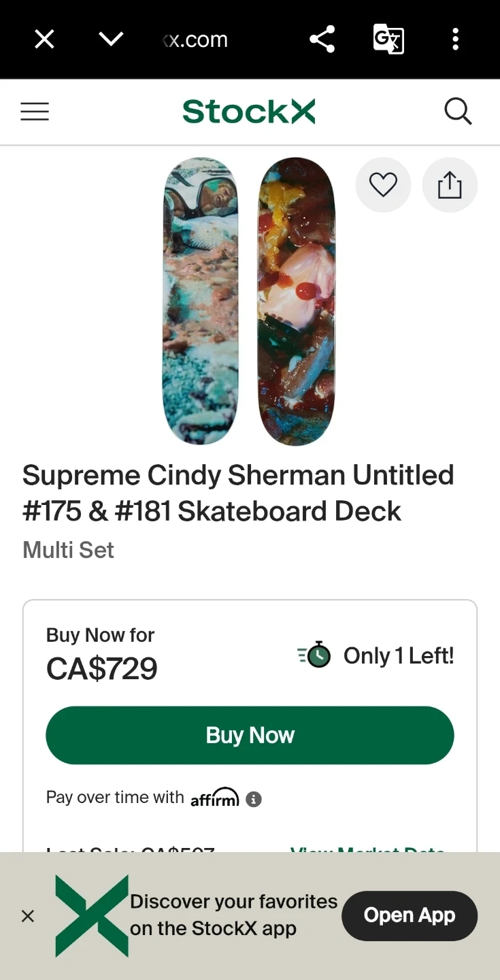Tap the Only 1 Left stopwatch icon
The width and height of the screenshot is (500, 980).
click(x=315, y=655)
